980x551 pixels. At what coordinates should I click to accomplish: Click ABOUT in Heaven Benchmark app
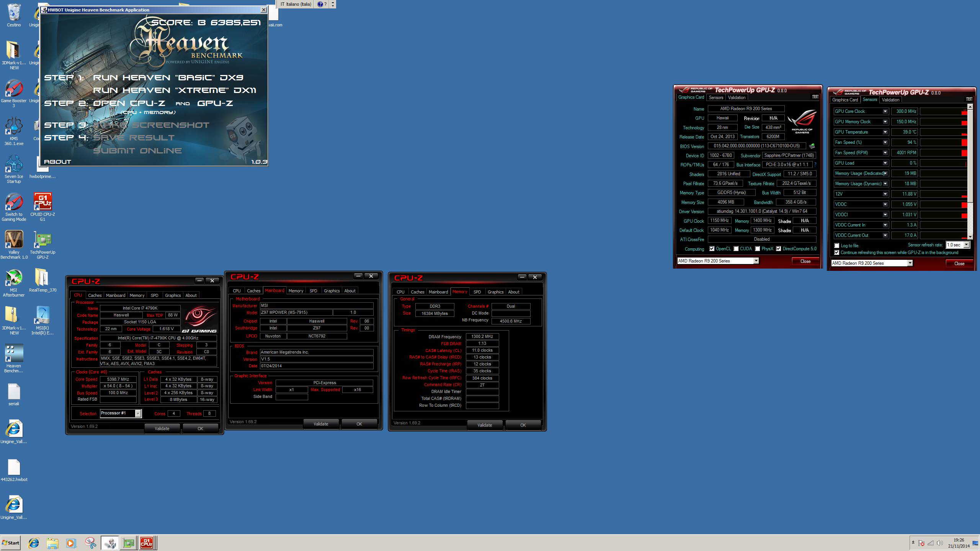[57, 162]
